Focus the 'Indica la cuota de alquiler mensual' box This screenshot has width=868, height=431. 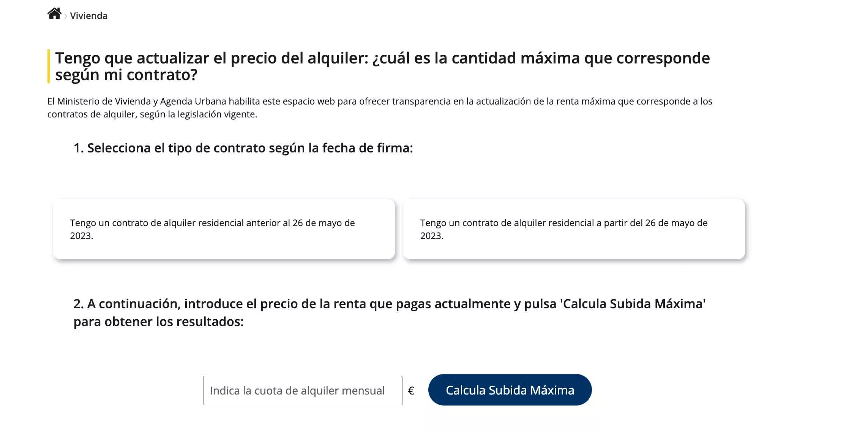(x=303, y=390)
